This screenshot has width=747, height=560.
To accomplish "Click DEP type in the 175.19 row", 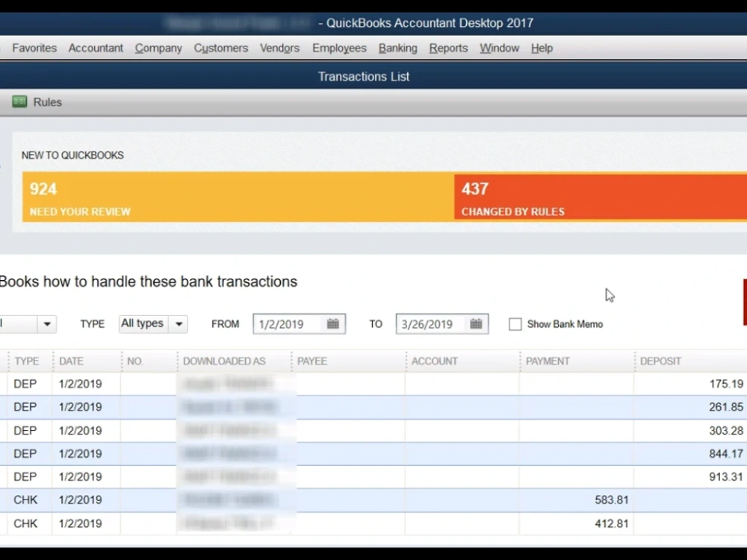I will click(25, 384).
